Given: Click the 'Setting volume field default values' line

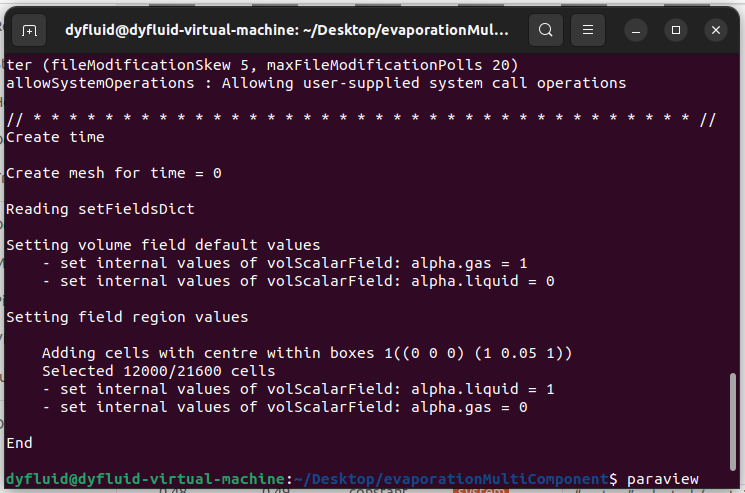Looking at the screenshot, I should (163, 245).
